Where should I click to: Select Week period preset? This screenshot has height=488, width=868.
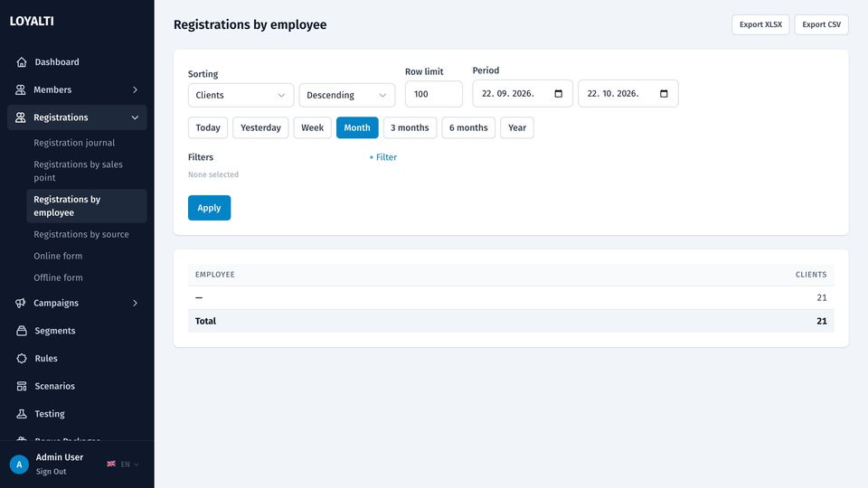[x=312, y=127]
